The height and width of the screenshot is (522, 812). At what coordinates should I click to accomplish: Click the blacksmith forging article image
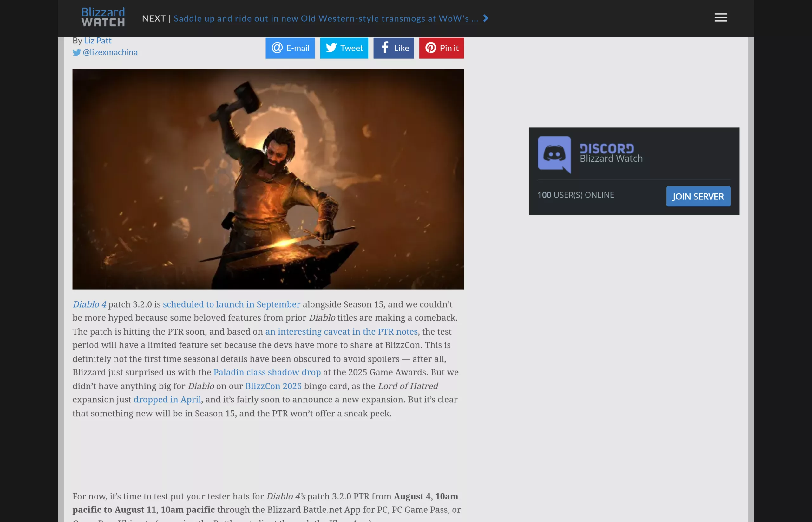click(268, 179)
